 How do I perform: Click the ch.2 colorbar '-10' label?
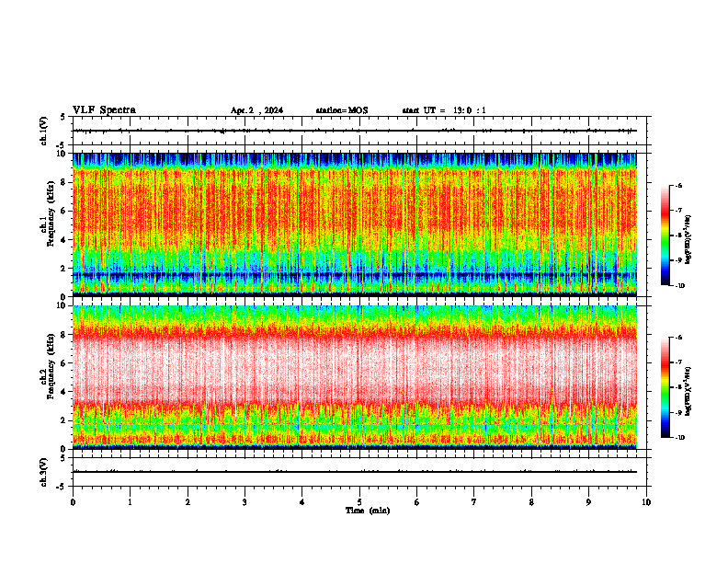coord(679,437)
